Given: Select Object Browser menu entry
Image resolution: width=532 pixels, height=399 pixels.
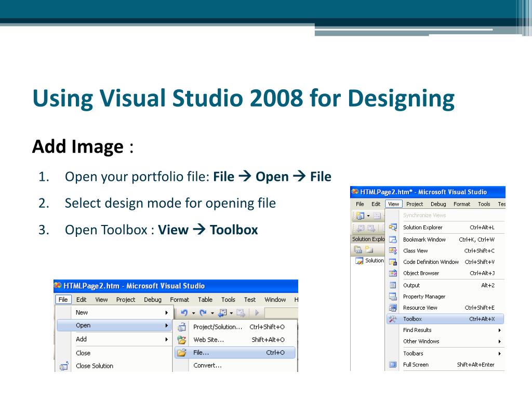Looking at the screenshot, I should [x=445, y=273].
